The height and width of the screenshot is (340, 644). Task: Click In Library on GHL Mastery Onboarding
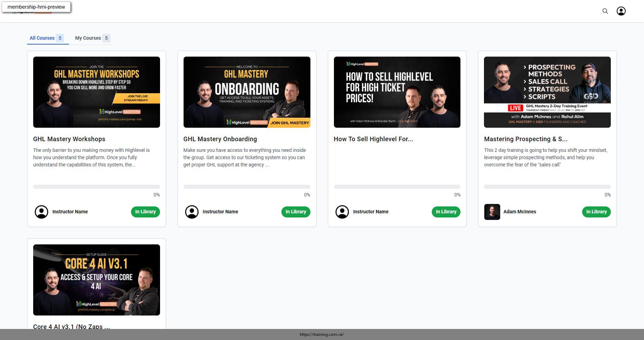point(296,212)
